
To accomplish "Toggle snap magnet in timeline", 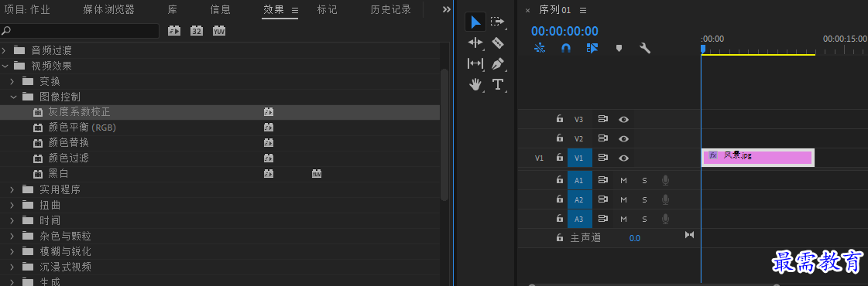I will 566,48.
